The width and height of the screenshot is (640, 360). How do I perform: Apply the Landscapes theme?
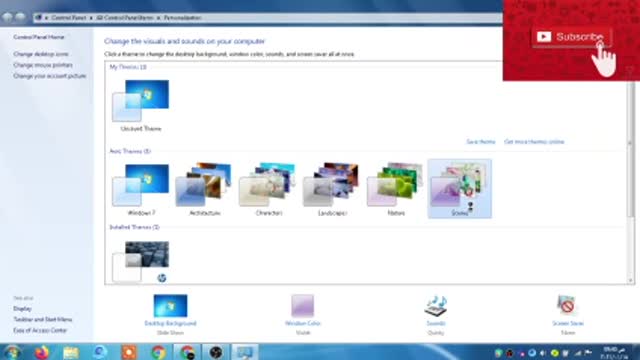pos(332,189)
